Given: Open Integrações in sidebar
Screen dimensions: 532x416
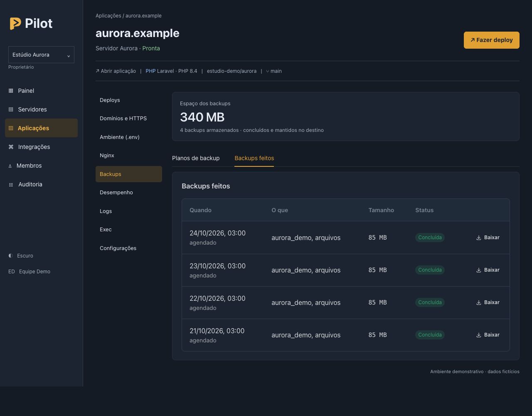Looking at the screenshot, I should (x=41, y=147).
